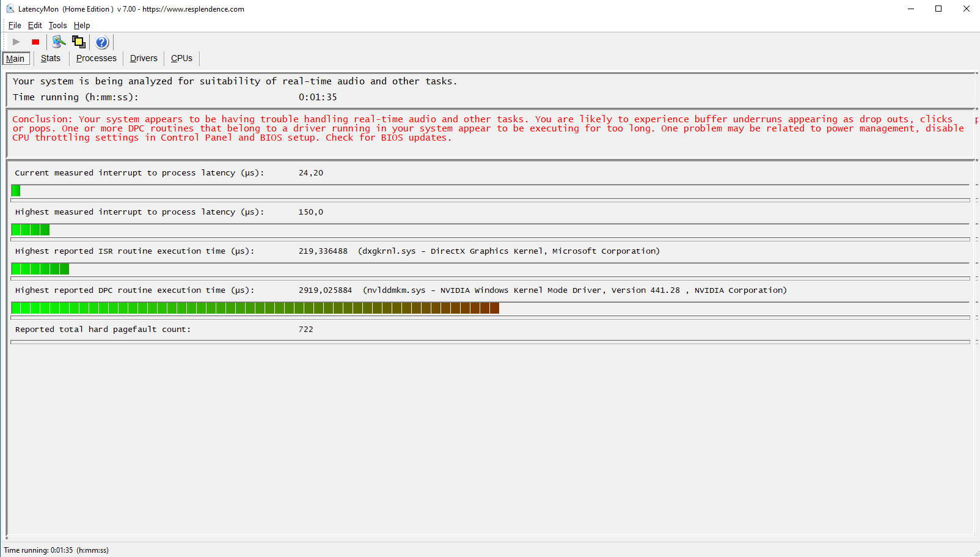980x557 pixels.
Task: Click 'Your system is being analyzed' text
Action: click(235, 81)
